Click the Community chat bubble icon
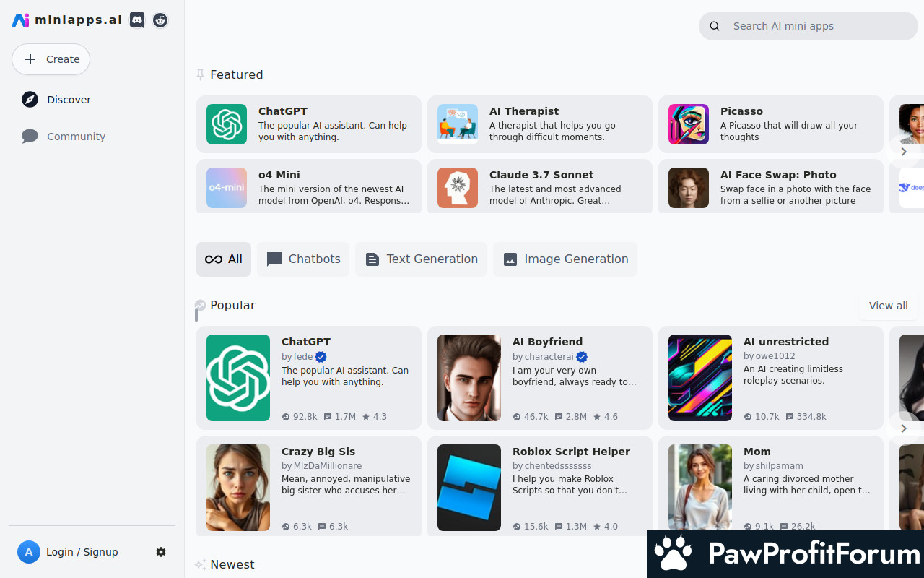The image size is (924, 578). point(30,137)
